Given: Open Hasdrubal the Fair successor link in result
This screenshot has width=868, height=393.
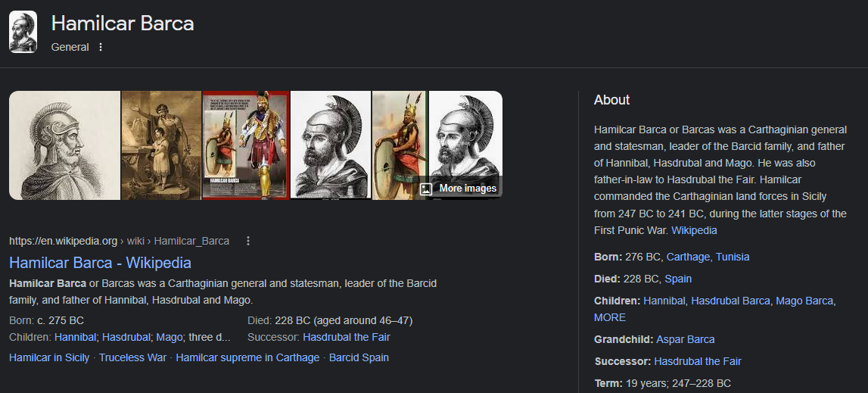Looking at the screenshot, I should tap(347, 337).
